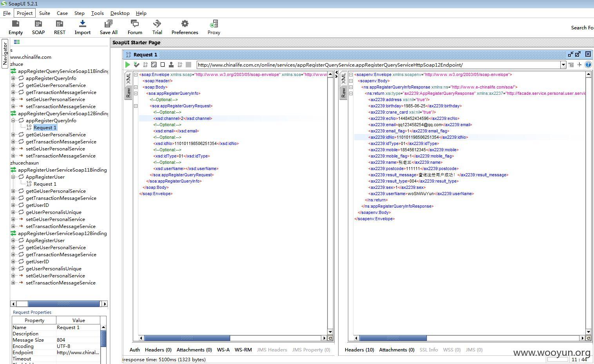The image size is (594, 364).
Task: Open response Headers (10) tab
Action: tap(359, 350)
